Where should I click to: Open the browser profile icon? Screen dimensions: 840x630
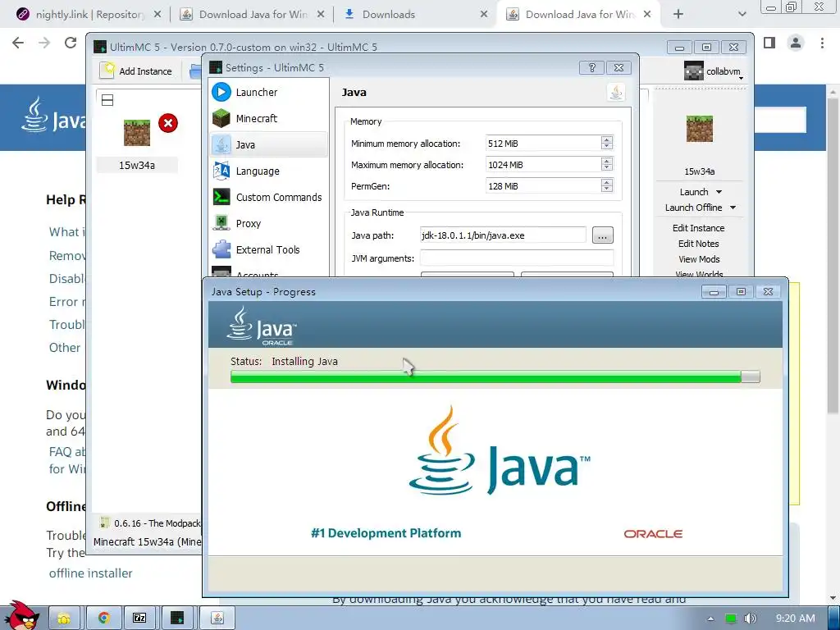point(796,43)
